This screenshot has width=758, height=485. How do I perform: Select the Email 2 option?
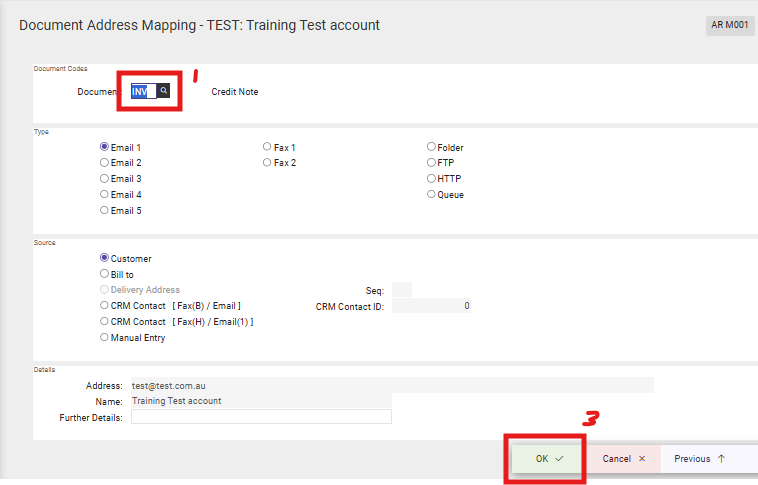pyautogui.click(x=105, y=163)
